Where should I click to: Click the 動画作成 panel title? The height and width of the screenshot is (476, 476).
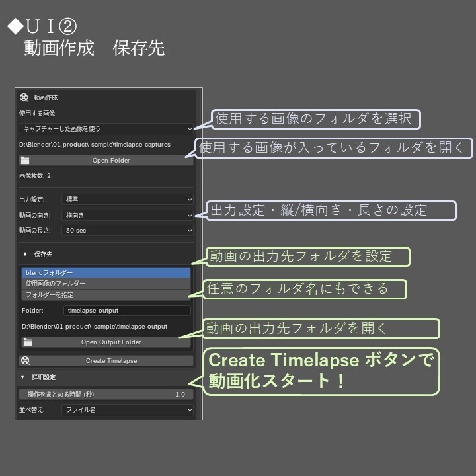46,97
